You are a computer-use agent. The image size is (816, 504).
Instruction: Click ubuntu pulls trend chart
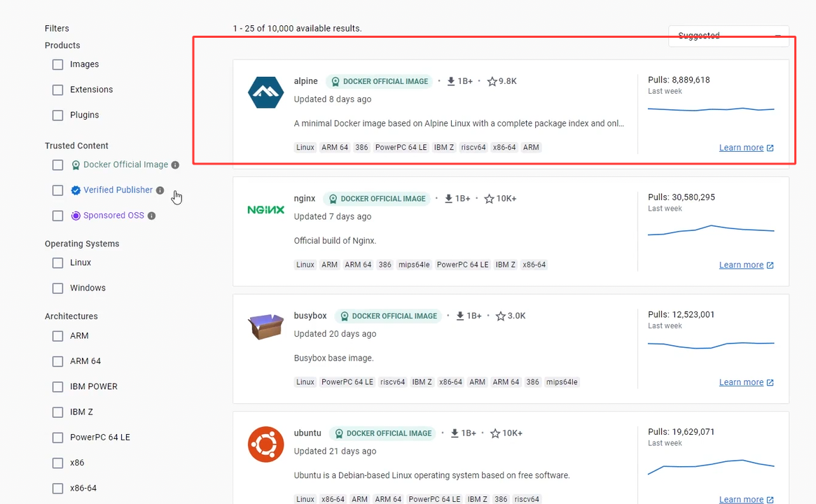click(711, 467)
